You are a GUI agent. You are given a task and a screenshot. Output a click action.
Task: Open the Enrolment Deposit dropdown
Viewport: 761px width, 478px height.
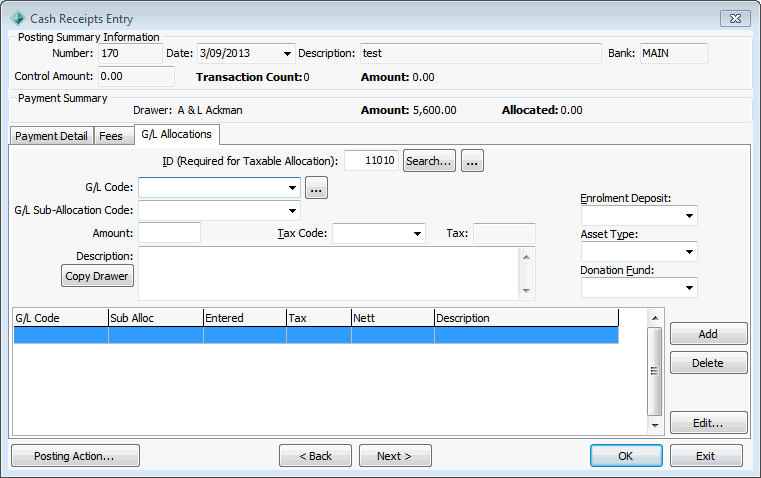click(x=689, y=215)
